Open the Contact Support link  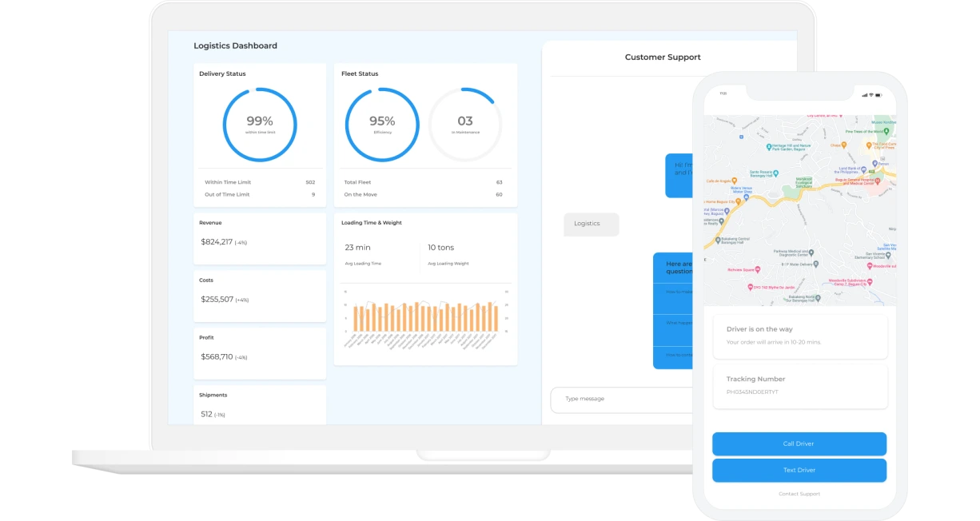[x=799, y=494]
